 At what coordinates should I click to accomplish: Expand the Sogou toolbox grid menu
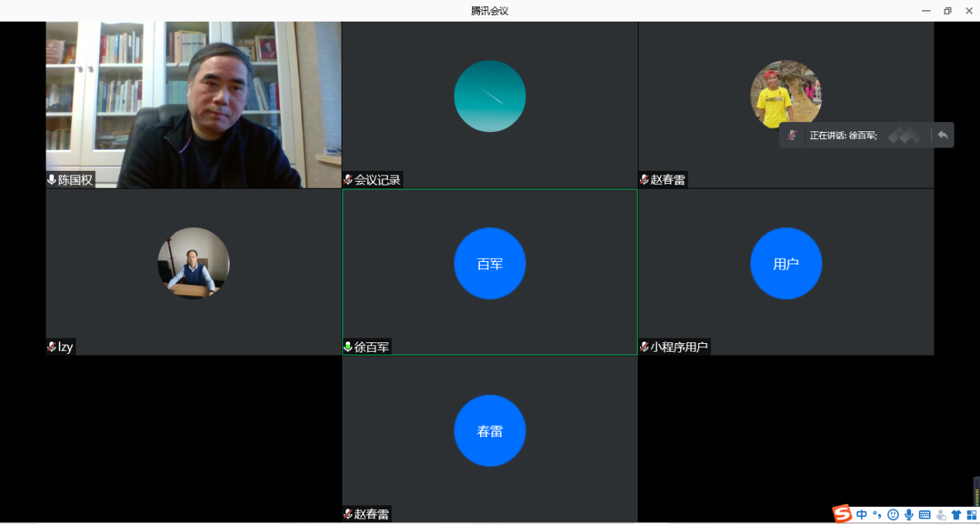click(971, 515)
